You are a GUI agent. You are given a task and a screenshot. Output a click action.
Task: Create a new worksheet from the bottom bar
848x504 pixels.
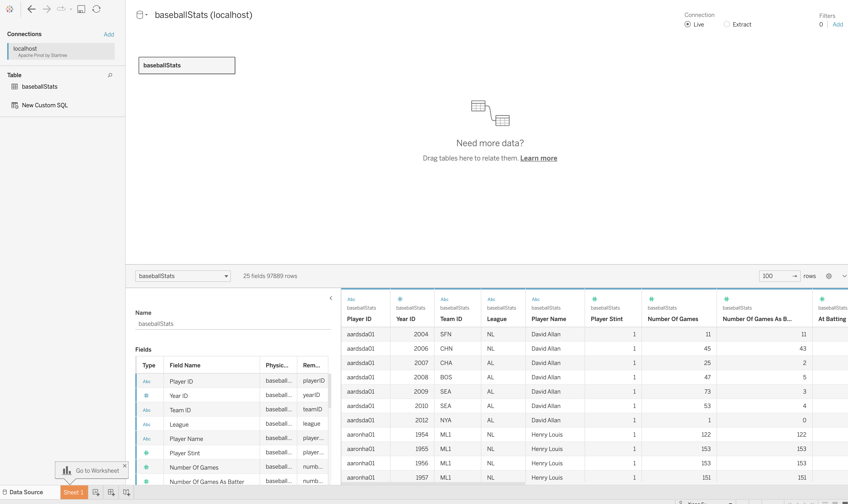[96, 492]
